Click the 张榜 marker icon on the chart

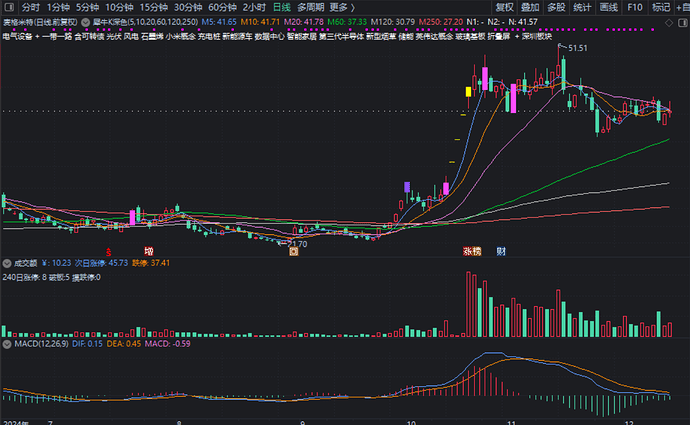pyautogui.click(x=471, y=252)
